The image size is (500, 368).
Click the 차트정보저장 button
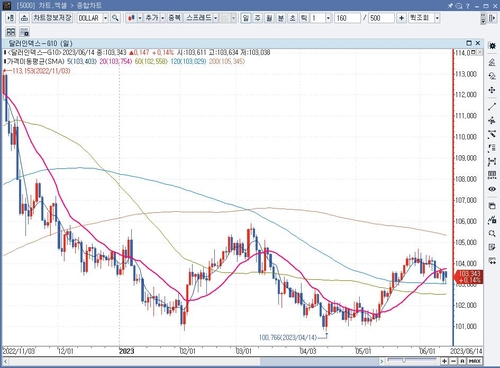(x=52, y=18)
